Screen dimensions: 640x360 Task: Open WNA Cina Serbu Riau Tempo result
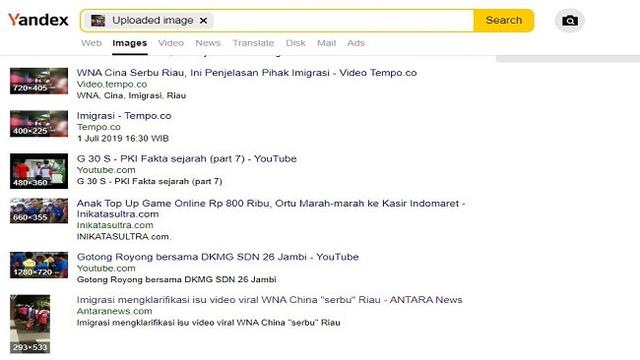247,73
